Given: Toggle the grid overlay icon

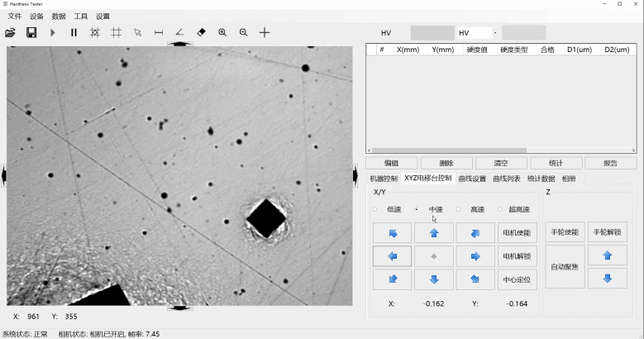Looking at the screenshot, I should pyautogui.click(x=116, y=32).
